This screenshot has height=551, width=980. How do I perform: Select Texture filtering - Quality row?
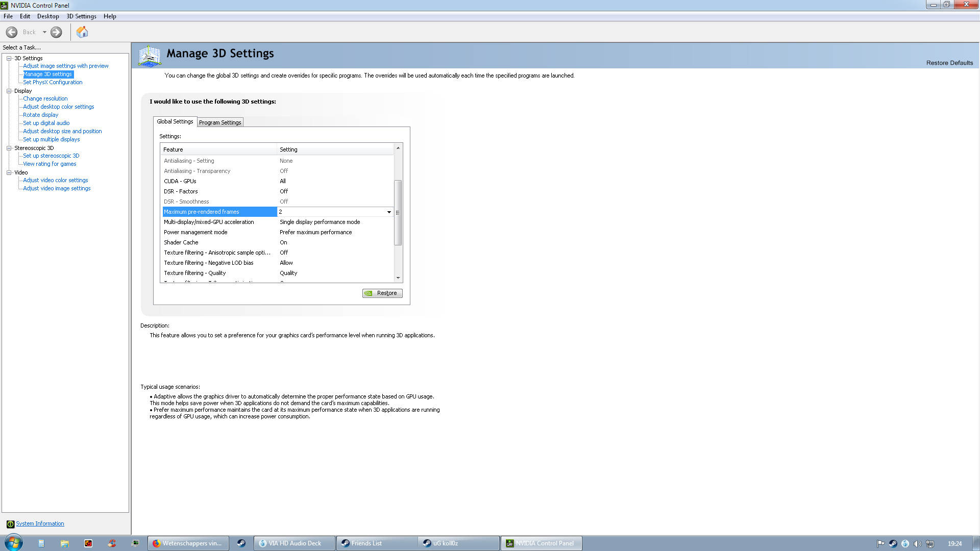click(278, 273)
